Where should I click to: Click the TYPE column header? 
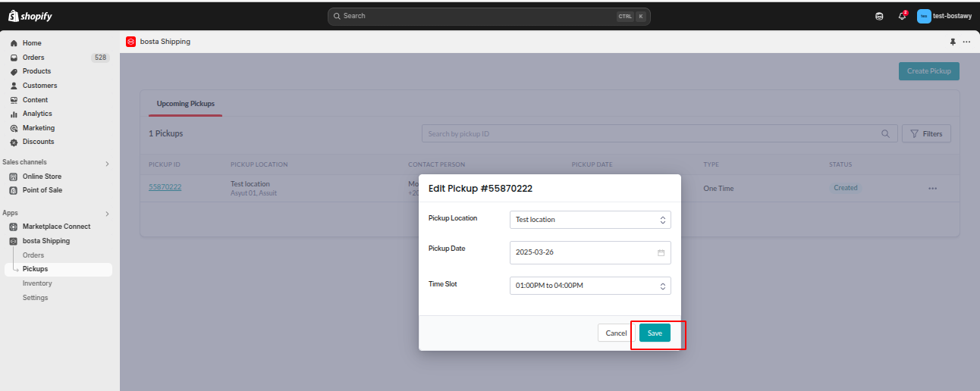pos(711,164)
